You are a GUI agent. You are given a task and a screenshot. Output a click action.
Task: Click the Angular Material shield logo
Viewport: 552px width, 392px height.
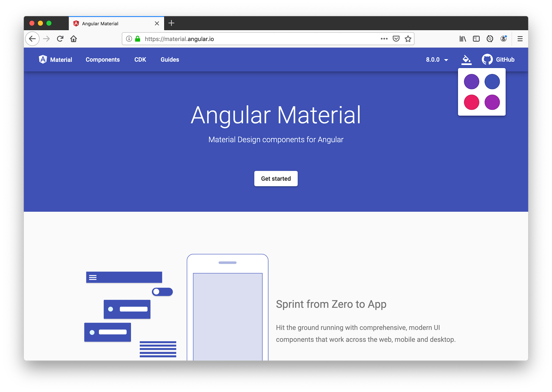pyautogui.click(x=43, y=59)
